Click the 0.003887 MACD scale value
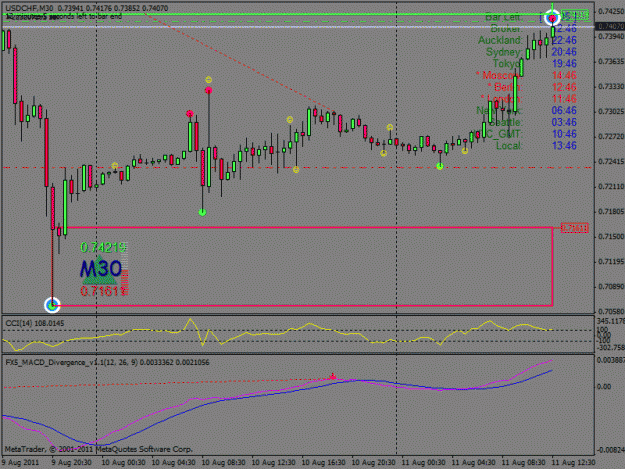Screen dimensions: 625x469 (611, 360)
